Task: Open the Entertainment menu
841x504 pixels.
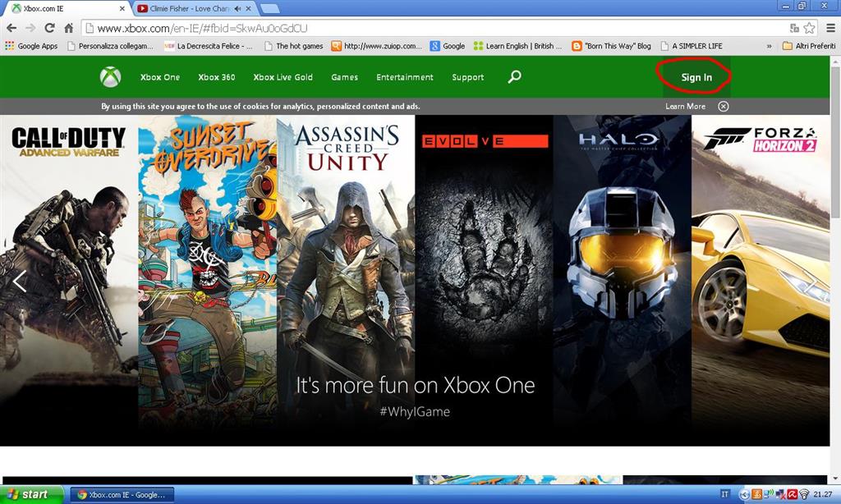Action: pos(404,76)
